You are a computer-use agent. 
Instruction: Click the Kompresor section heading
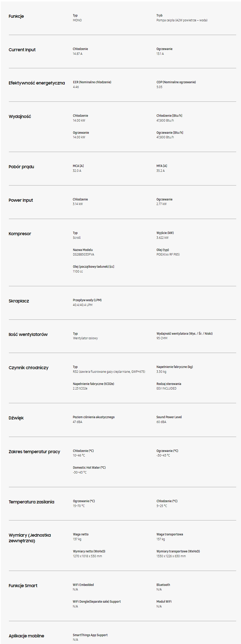pyautogui.click(x=20, y=234)
